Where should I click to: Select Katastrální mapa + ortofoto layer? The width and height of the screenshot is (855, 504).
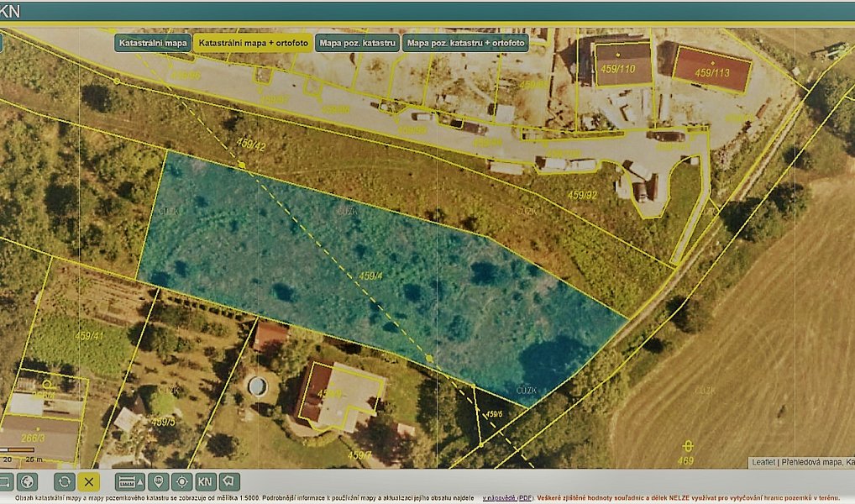253,43
